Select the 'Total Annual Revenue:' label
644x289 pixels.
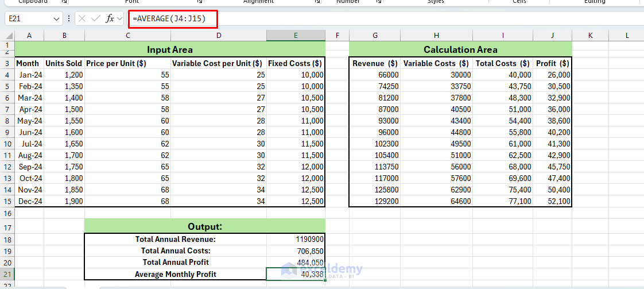[176, 239]
